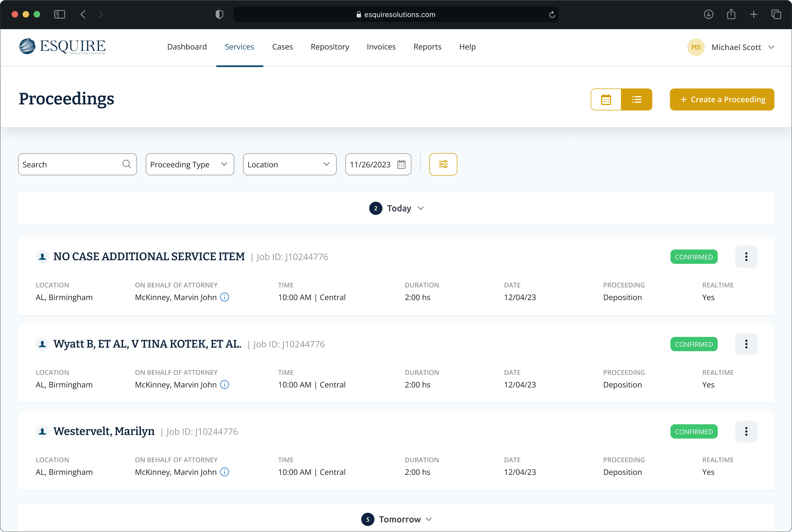Screen dimensions: 792x532
Task: Show attorney info for NO CASE item
Action: tap(224, 297)
